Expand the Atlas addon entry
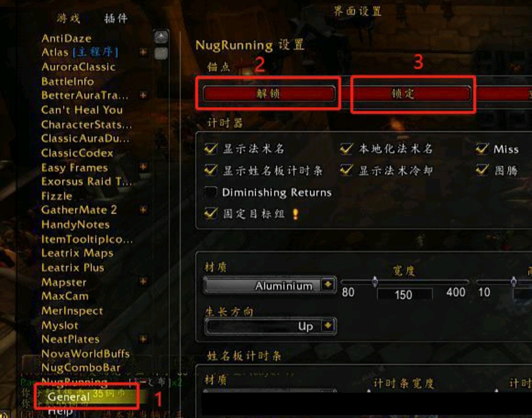This screenshot has width=532, height=418. (x=143, y=52)
